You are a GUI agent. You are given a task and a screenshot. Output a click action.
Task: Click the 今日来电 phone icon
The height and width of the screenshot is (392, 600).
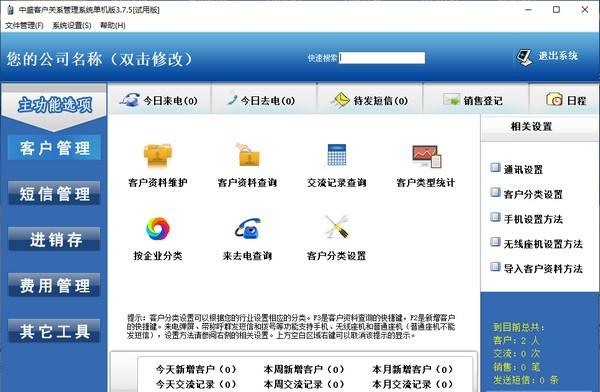tap(129, 100)
